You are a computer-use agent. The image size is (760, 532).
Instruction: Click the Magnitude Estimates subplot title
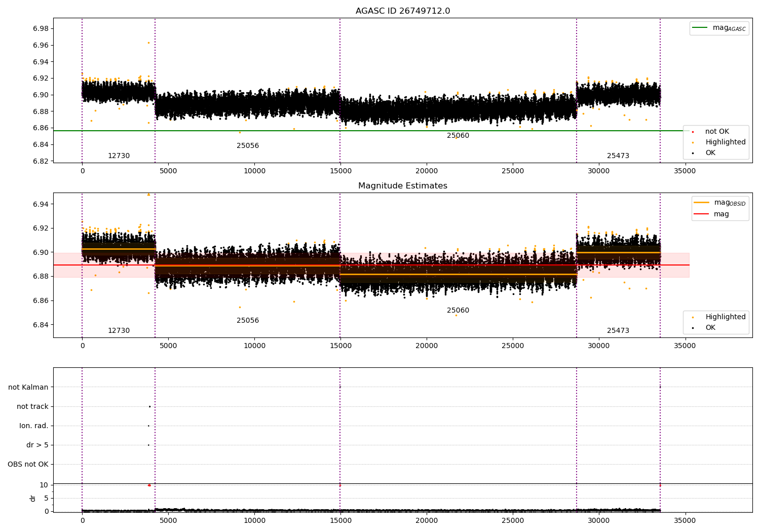[403, 186]
